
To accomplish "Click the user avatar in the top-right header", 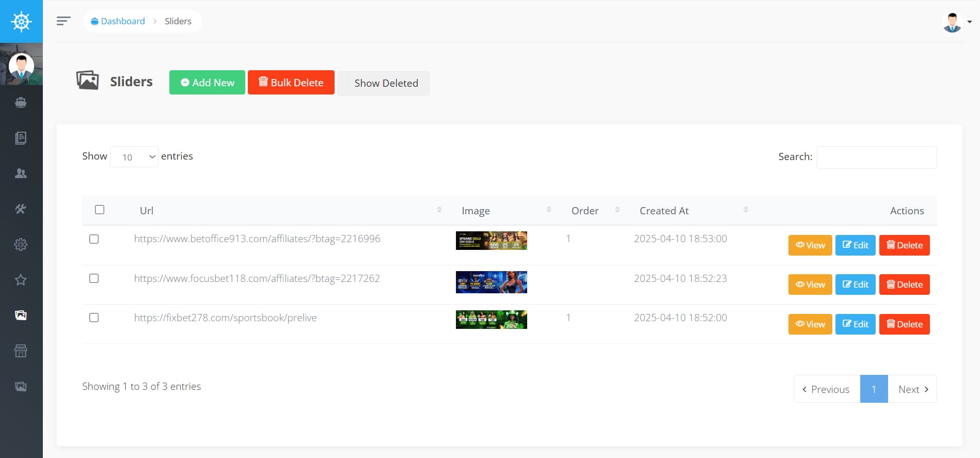I will (x=952, y=22).
